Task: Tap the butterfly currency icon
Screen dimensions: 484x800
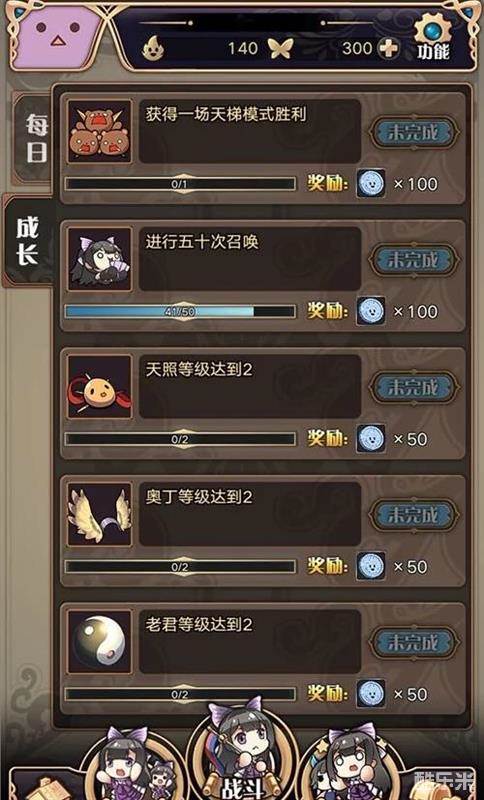Action: pyautogui.click(x=280, y=49)
